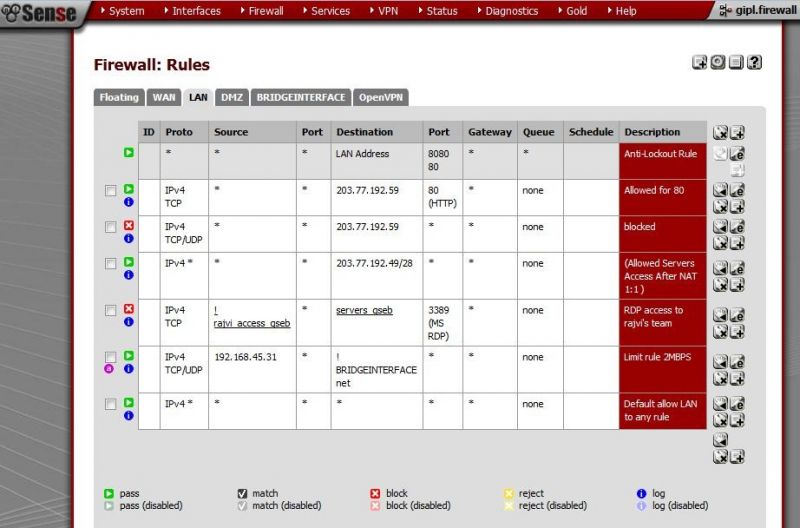Click the 3389 (MS RDP) port cell
The width and height of the screenshot is (800, 528).
pos(442,322)
